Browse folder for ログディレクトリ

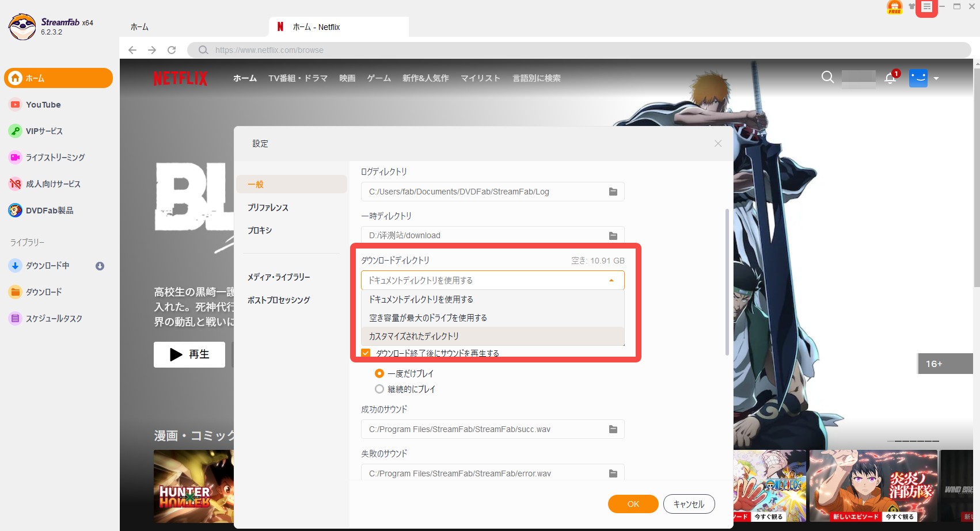click(x=613, y=192)
